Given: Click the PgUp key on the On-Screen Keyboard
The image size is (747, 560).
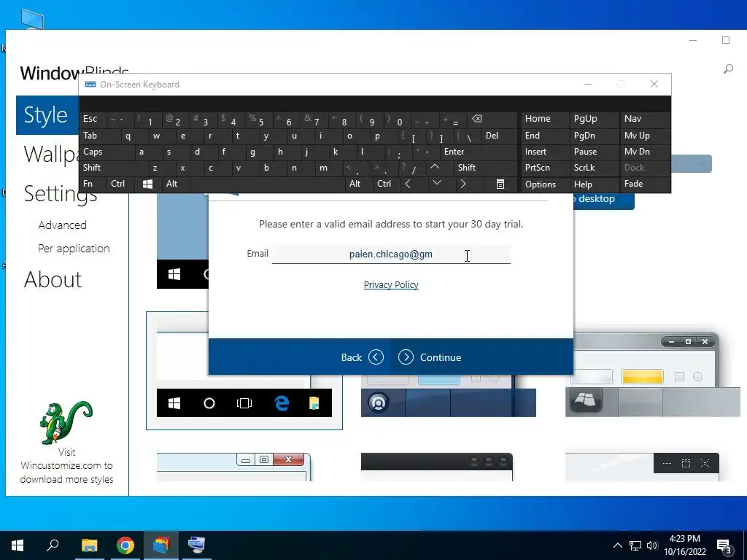Looking at the screenshot, I should (594, 119).
